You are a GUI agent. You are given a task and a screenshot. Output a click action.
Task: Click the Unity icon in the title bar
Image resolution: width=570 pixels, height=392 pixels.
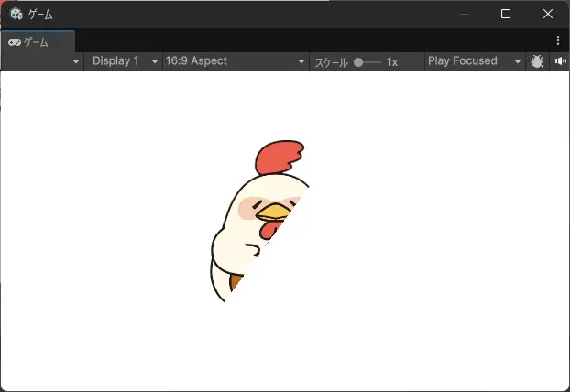coord(16,14)
